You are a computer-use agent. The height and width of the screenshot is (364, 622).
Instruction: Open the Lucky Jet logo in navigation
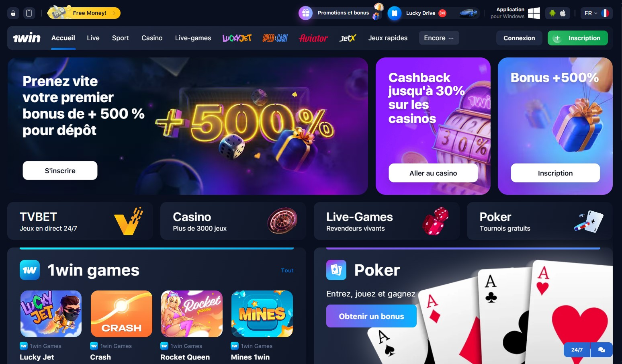[x=237, y=38]
